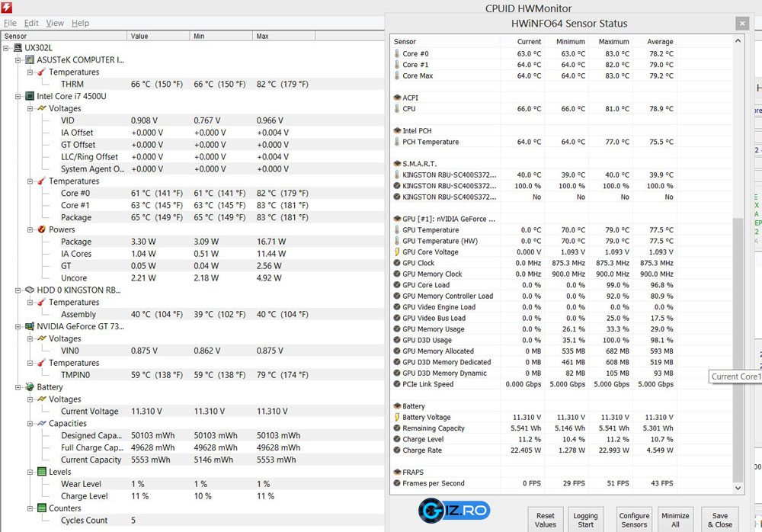This screenshot has width=762, height=532.
Task: Click the HWiNFO64 scrollbar down arrow
Action: (x=738, y=488)
